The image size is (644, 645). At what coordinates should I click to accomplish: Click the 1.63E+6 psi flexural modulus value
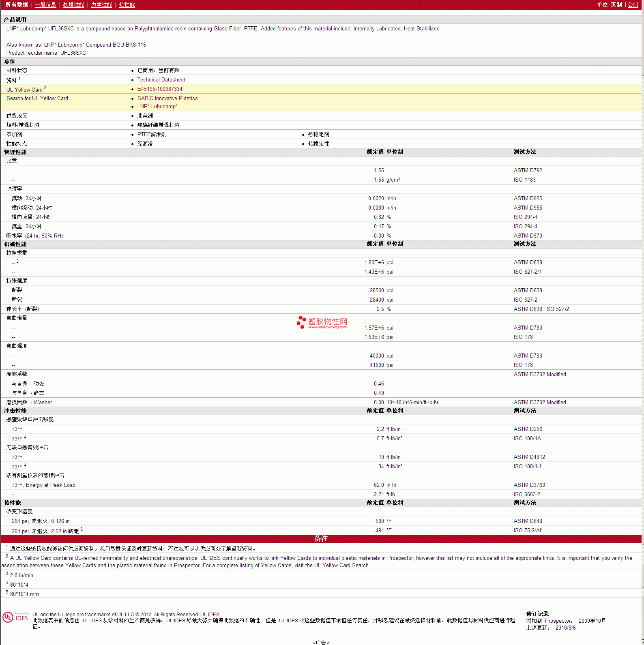coord(379,337)
